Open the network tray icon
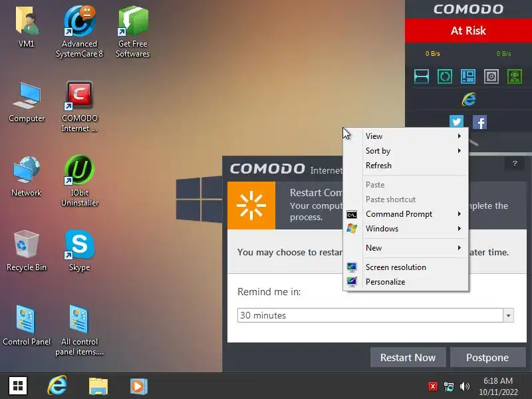This screenshot has width=532, height=399. pos(448,386)
